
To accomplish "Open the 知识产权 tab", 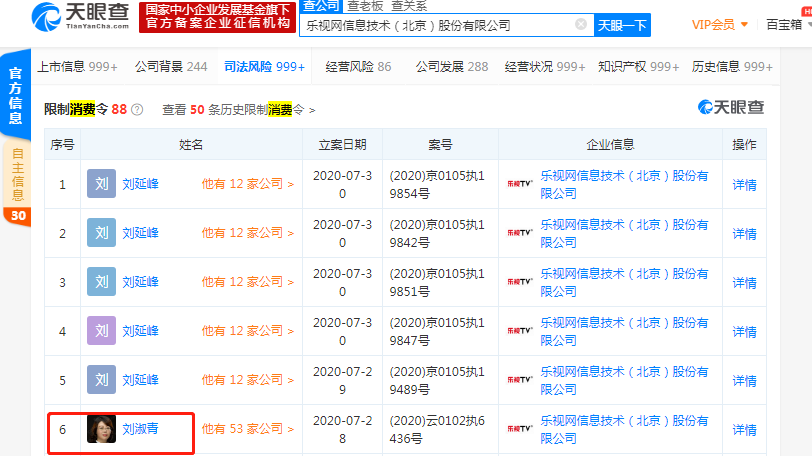I will 639,67.
